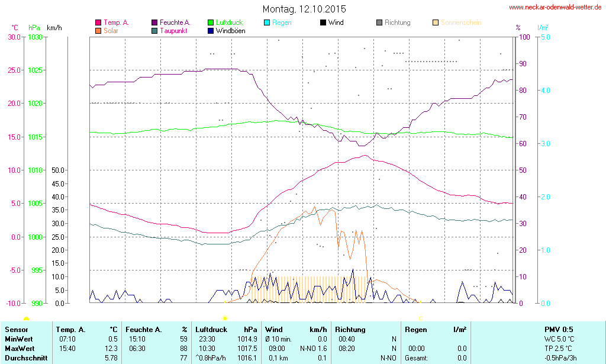Click the pink Temp. A. legend swatch

coord(98,23)
